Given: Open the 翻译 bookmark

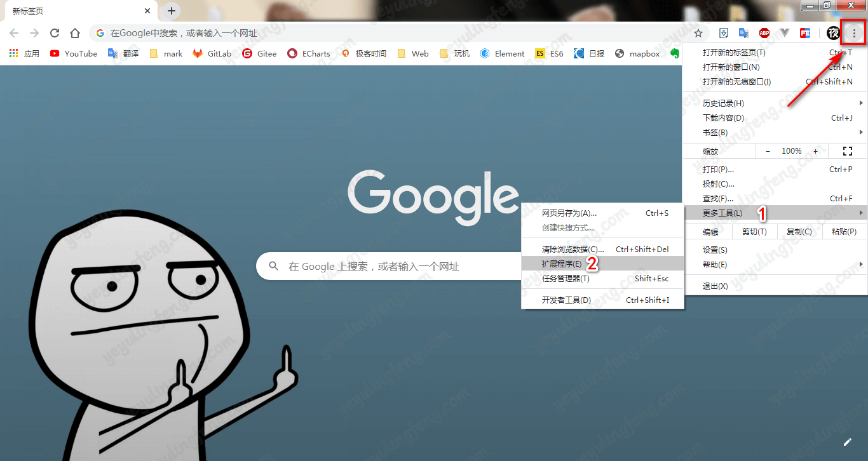Looking at the screenshot, I should (x=123, y=54).
